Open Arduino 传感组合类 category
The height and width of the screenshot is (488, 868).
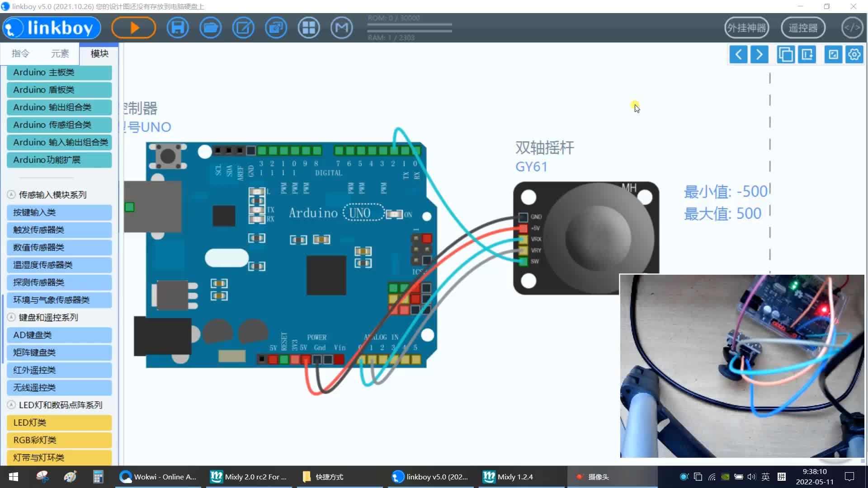59,125
